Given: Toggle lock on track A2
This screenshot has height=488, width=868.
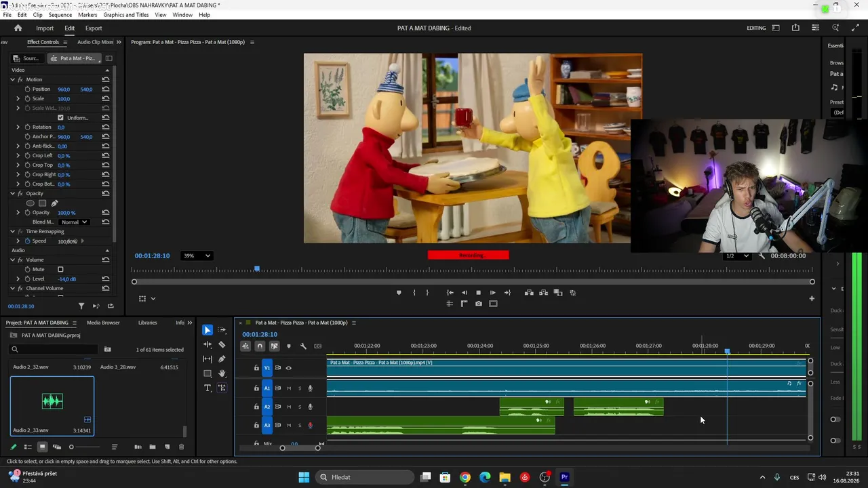Looking at the screenshot, I should click(x=256, y=407).
